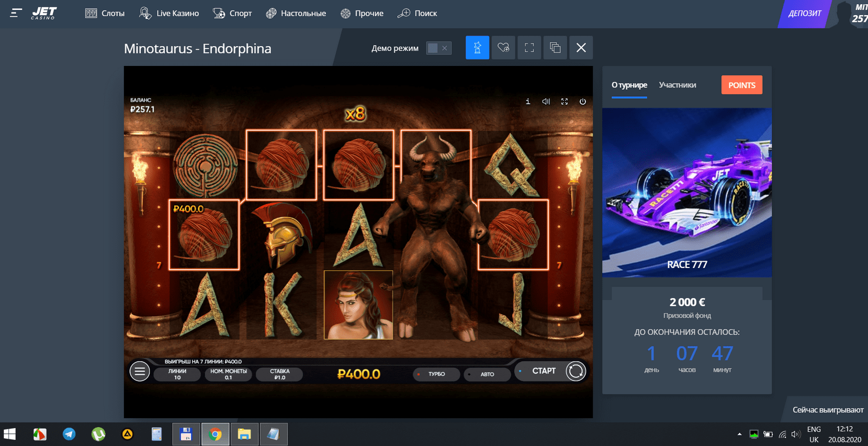868x446 pixels.
Task: Open the Ном. монеты coin value selector
Action: pos(228,374)
